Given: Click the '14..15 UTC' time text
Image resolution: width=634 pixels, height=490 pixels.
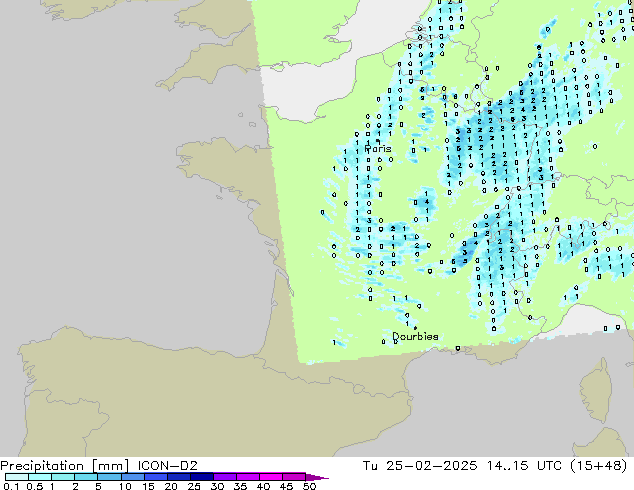Looking at the screenshot, I should pyautogui.click(x=524, y=466).
